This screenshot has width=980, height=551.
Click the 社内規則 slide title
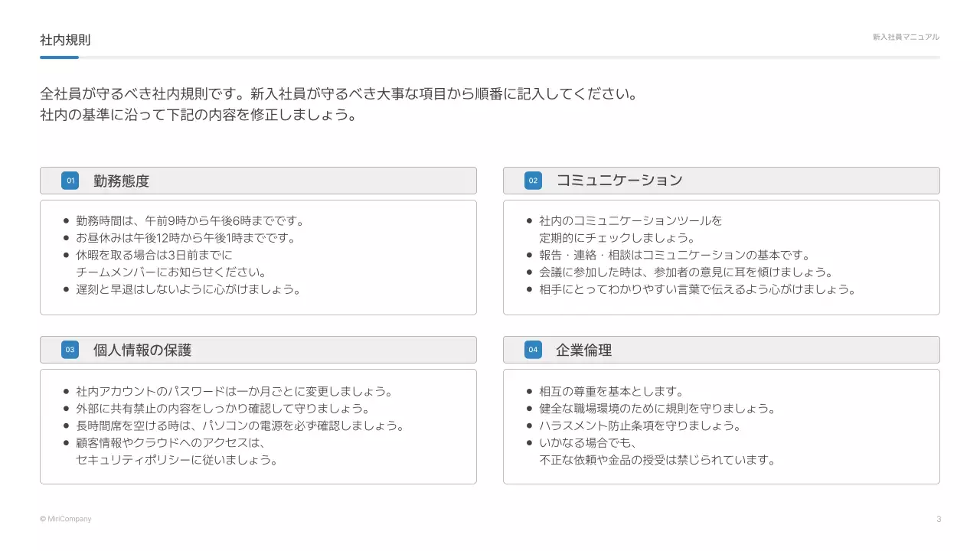(65, 40)
